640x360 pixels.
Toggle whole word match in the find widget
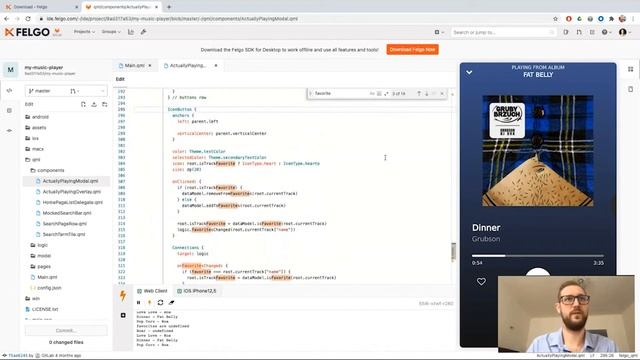click(379, 93)
